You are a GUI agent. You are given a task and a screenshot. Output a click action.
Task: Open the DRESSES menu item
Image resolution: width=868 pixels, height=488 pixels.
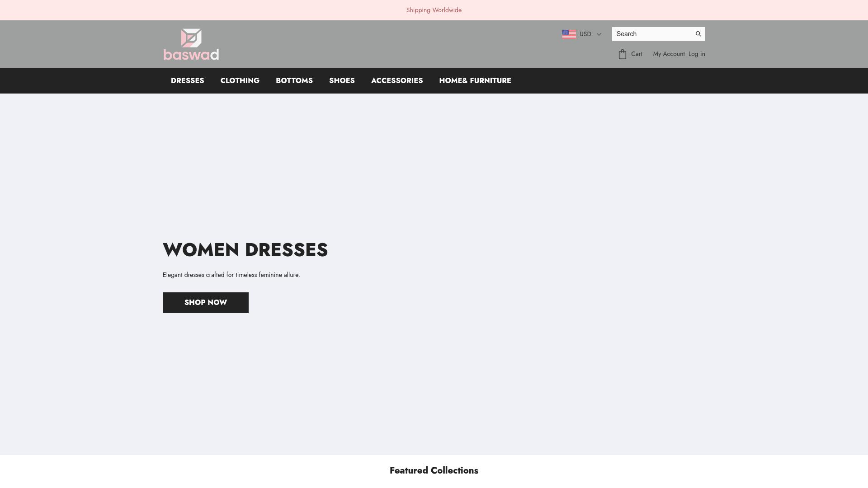[187, 80]
